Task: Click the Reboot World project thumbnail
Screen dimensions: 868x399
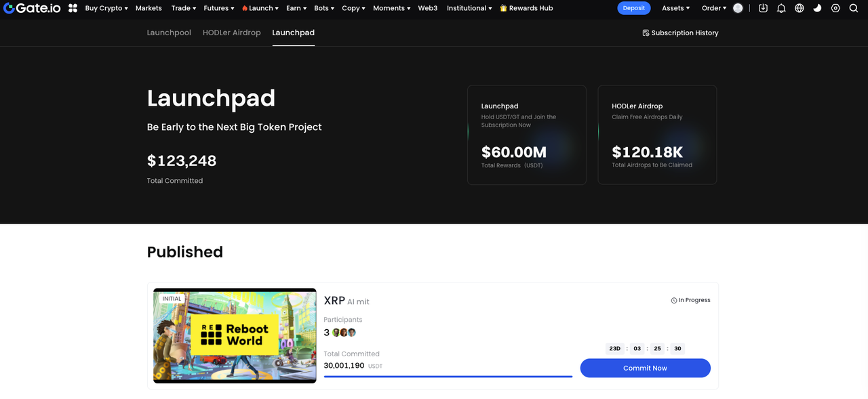Action: (235, 336)
